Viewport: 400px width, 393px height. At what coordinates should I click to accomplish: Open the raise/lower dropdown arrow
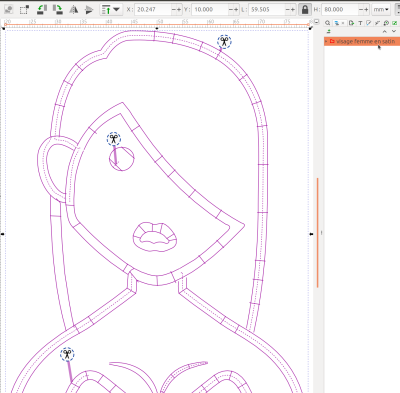tap(116, 10)
